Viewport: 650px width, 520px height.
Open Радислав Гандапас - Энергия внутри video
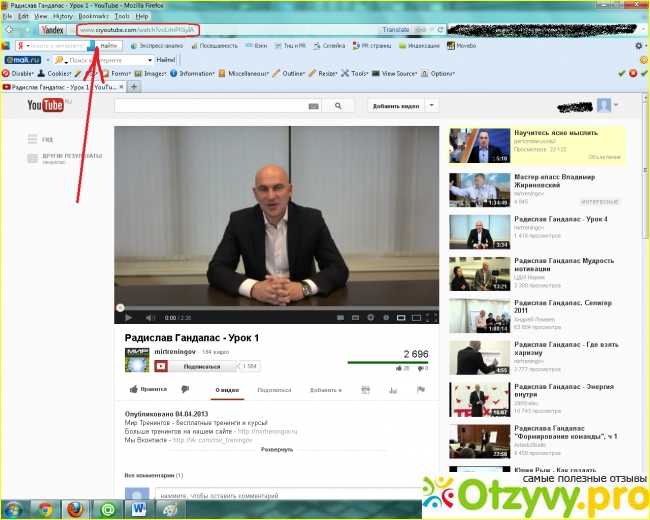point(564,390)
